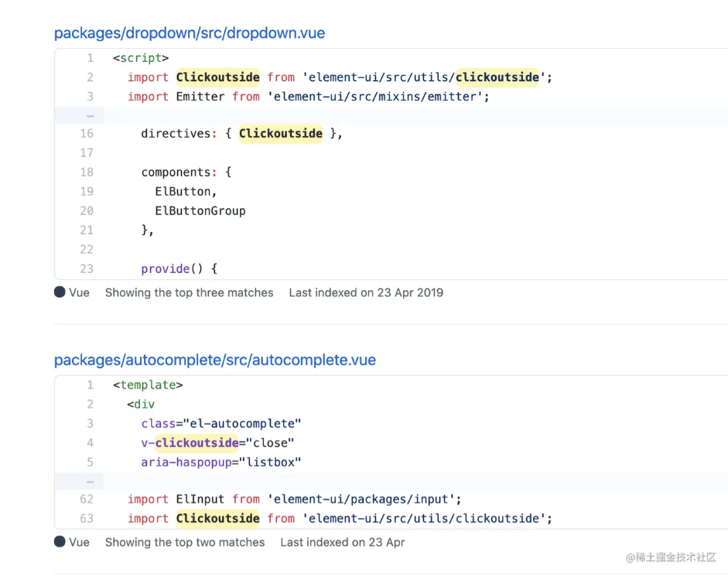This screenshot has height=576, width=728.
Task: Select line number 20 beside ElButtonGroup
Action: 87,211
